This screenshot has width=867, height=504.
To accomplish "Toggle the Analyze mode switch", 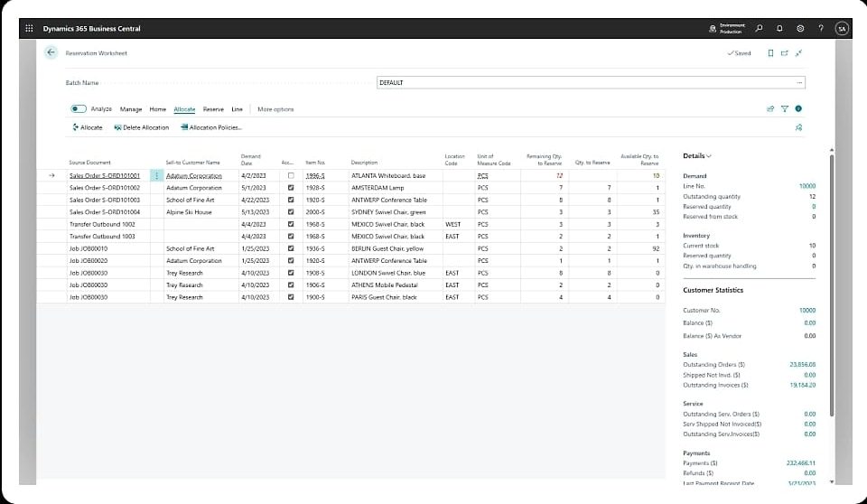I will [79, 109].
